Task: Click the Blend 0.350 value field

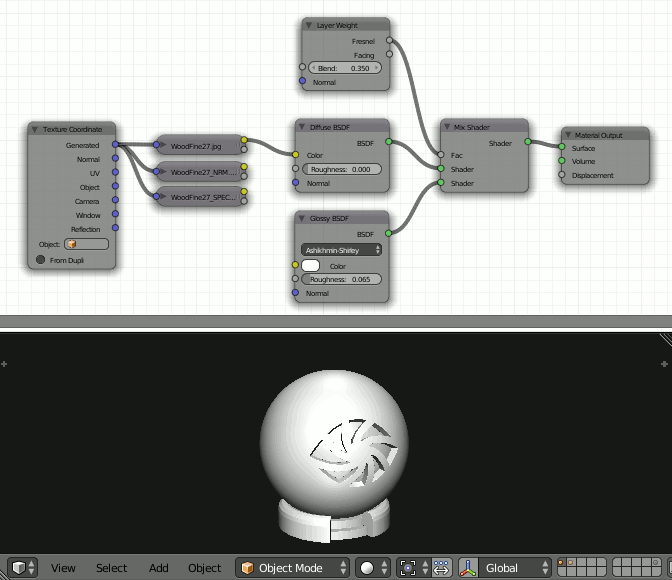Action: (x=345, y=68)
